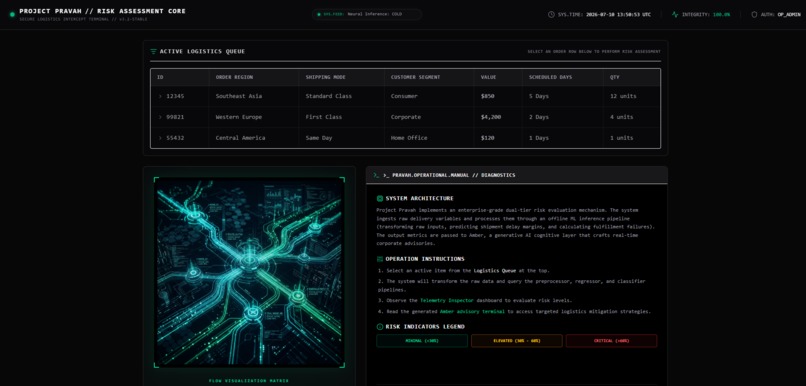Expand order row 12345 chevron
This screenshot has width=806, height=386.
coord(160,96)
